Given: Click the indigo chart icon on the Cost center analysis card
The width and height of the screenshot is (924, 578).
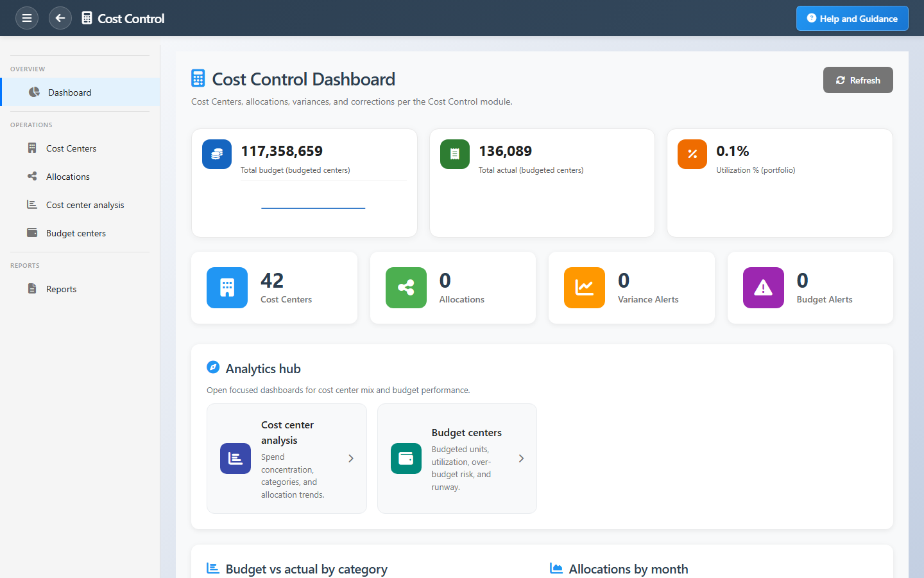Looking at the screenshot, I should tap(235, 459).
